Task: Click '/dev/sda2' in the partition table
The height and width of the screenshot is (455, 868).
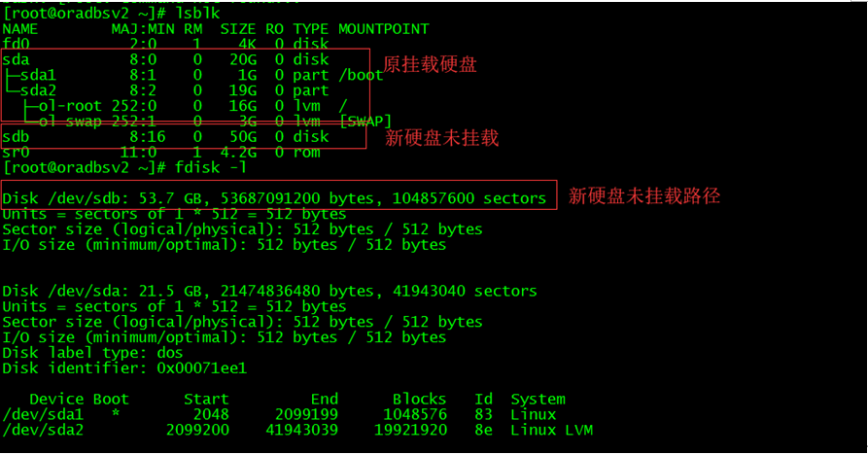Action: (x=43, y=430)
